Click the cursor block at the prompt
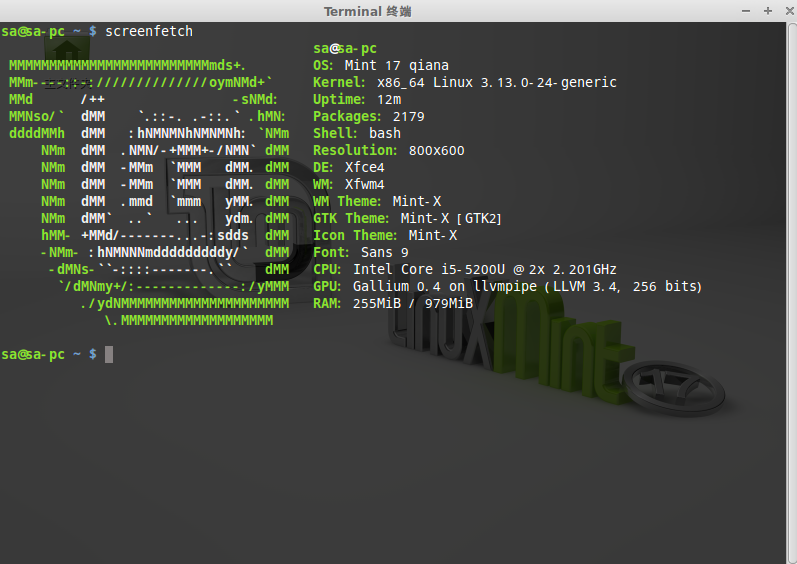The height and width of the screenshot is (564, 797). pos(109,354)
